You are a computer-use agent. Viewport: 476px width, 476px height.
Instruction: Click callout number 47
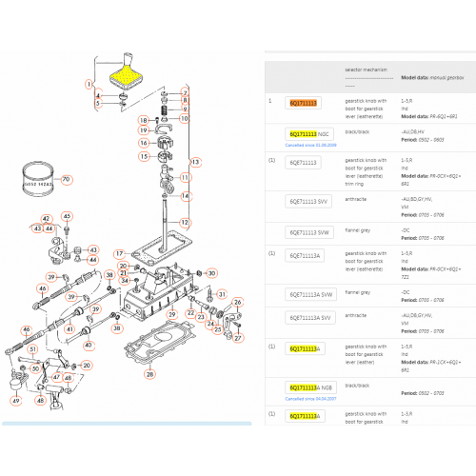56,377
